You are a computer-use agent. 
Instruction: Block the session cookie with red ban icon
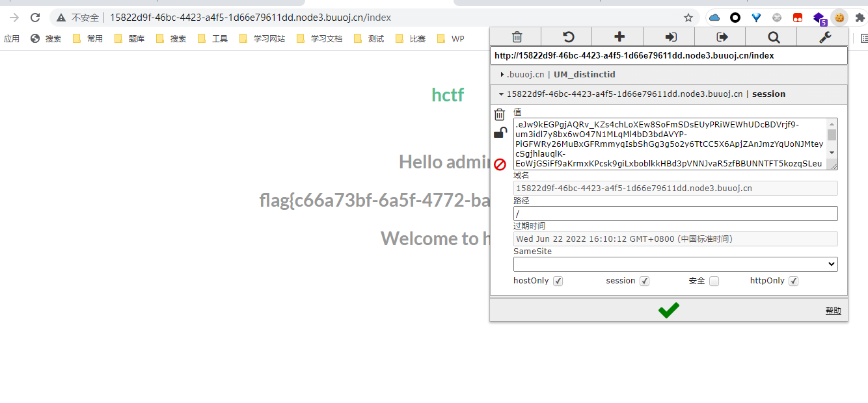point(500,164)
